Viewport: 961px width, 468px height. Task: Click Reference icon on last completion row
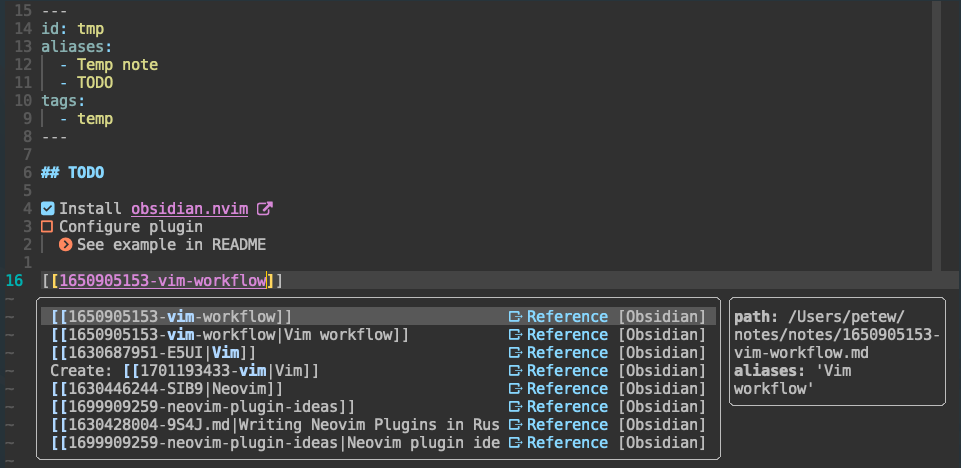point(515,443)
